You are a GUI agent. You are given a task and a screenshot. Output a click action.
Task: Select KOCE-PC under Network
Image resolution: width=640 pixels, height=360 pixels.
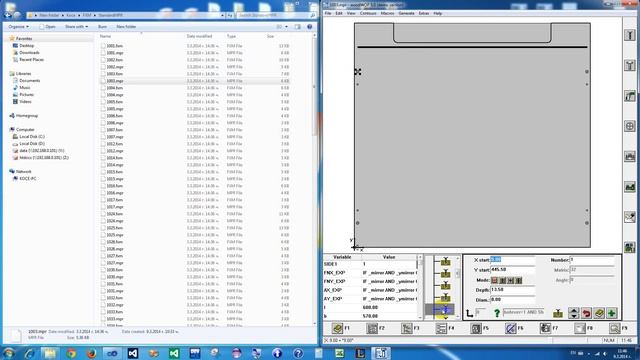click(28, 179)
